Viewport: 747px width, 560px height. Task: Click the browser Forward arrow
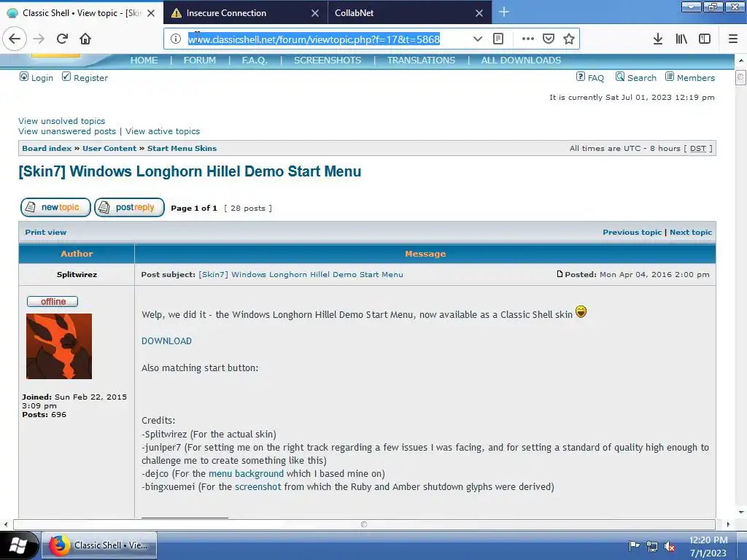coord(39,39)
